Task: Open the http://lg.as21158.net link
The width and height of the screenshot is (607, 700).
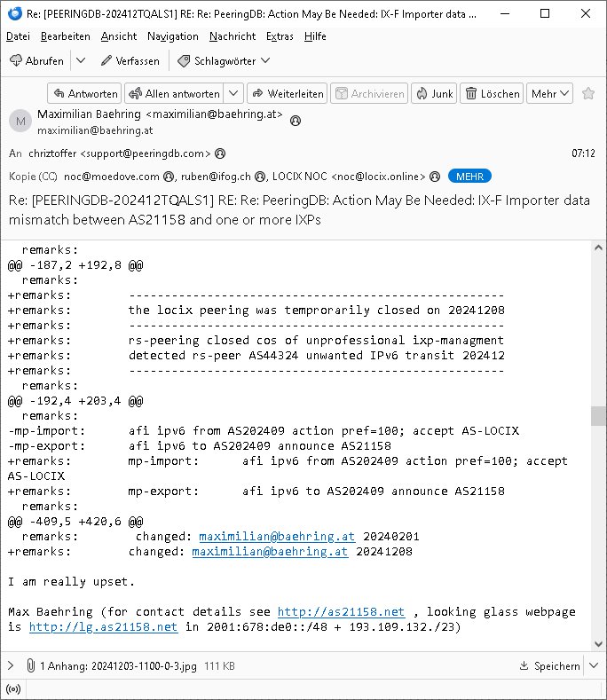Action: (103, 627)
